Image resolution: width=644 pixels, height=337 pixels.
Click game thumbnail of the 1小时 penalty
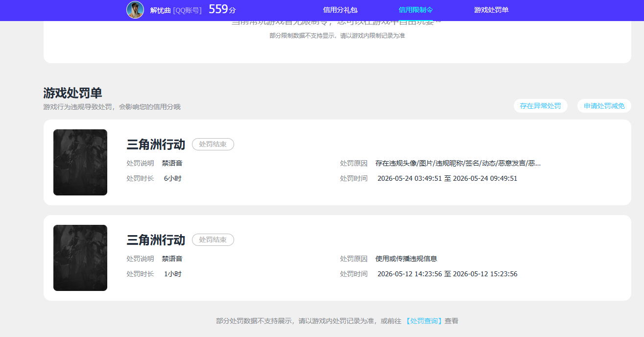click(80, 258)
